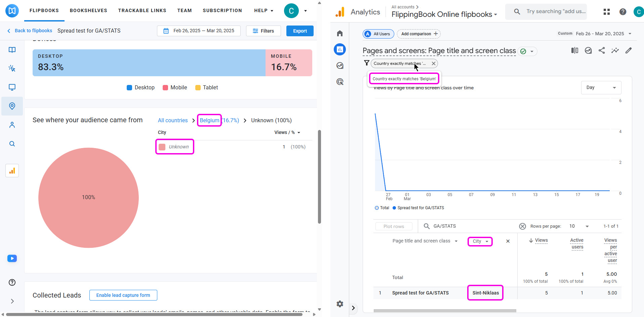Expand the FlippingBook sidebar with the chevron
Image resolution: width=644 pixels, height=317 pixels.
(x=12, y=301)
